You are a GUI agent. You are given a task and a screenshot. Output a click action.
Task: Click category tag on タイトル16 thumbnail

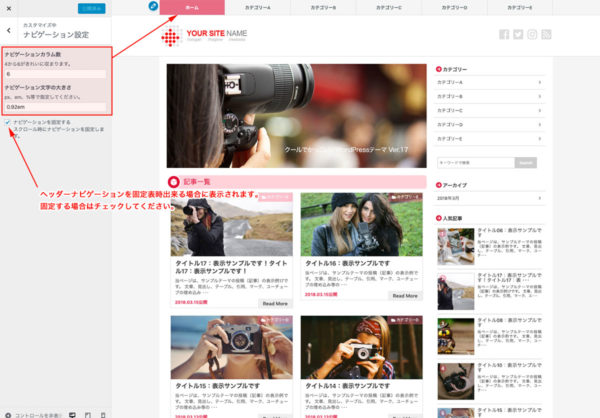pyautogui.click(x=406, y=197)
